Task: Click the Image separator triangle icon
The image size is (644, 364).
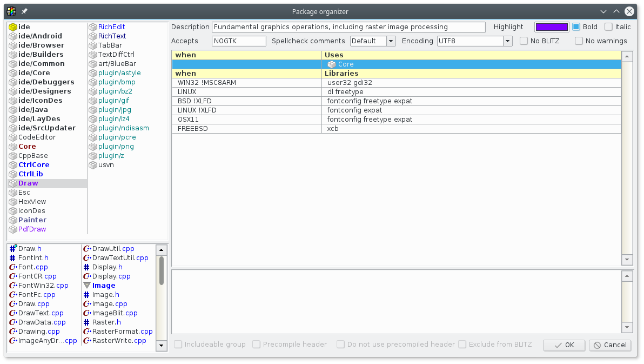Action: (x=86, y=286)
